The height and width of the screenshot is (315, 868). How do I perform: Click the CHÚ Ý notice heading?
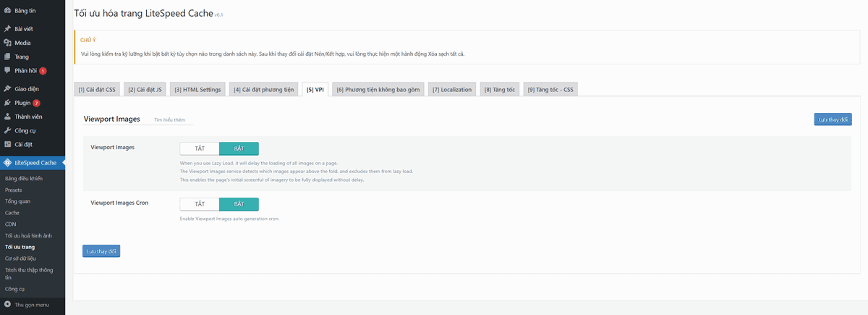pos(88,40)
